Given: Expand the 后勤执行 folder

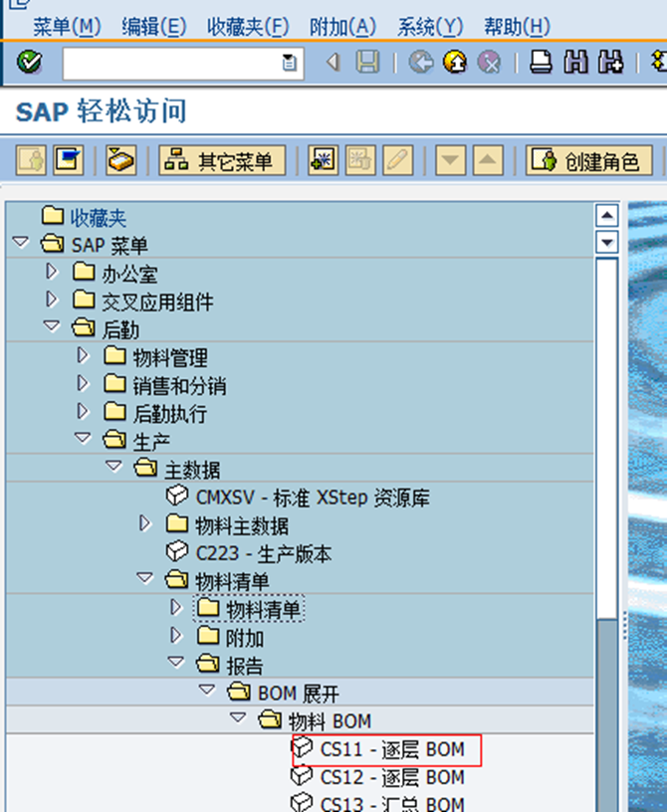Looking at the screenshot, I should point(83,411).
